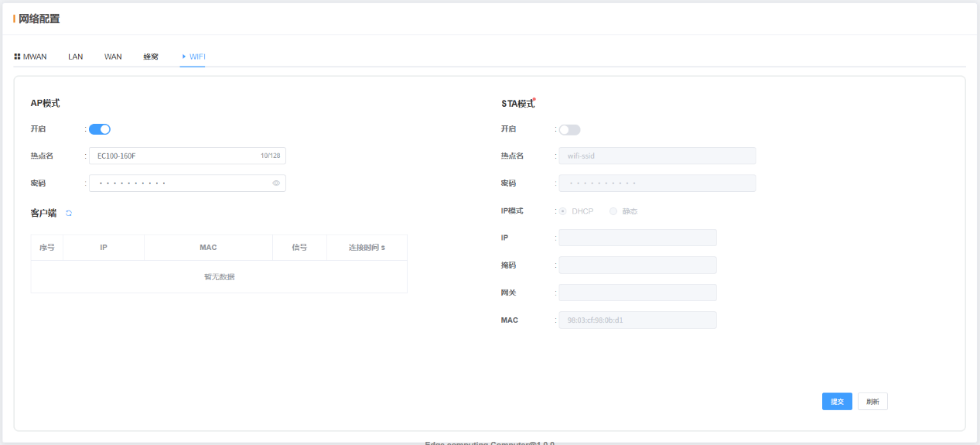Open the 蜂窝 cellular tab
Image resolution: width=980 pixels, height=445 pixels.
(151, 56)
